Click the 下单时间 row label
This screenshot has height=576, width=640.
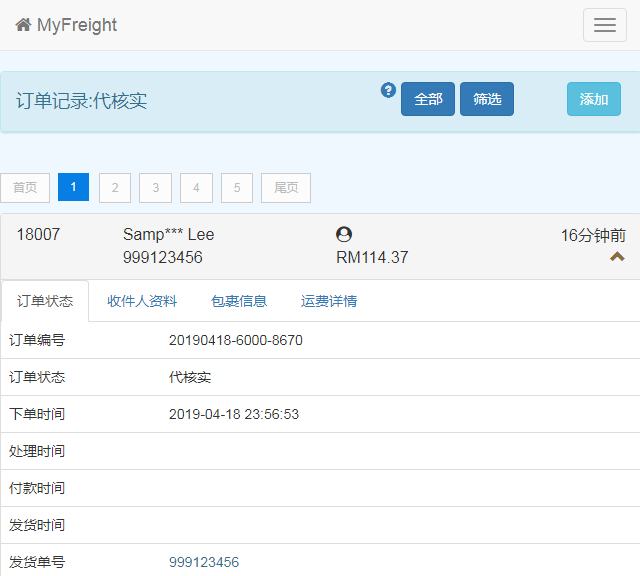click(x=37, y=414)
